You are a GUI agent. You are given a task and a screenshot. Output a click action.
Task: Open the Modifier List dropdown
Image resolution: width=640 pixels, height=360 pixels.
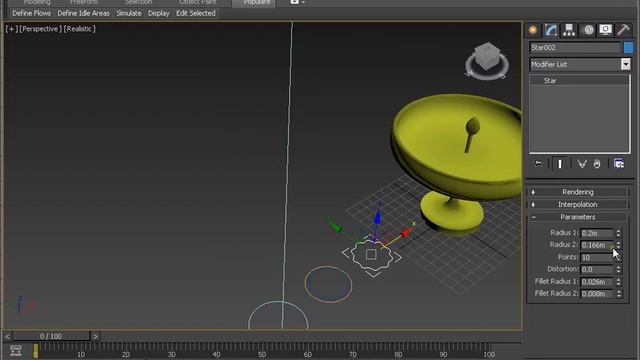625,64
